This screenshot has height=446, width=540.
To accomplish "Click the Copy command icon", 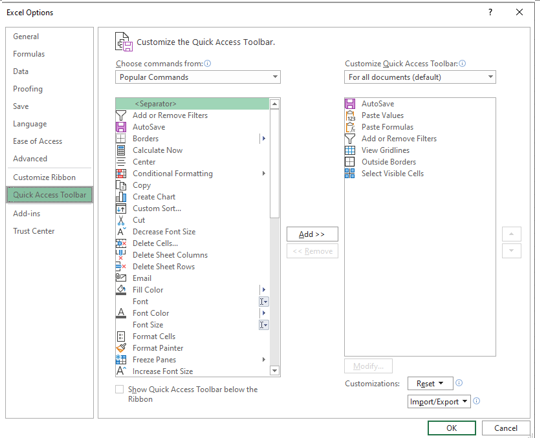I will click(121, 185).
